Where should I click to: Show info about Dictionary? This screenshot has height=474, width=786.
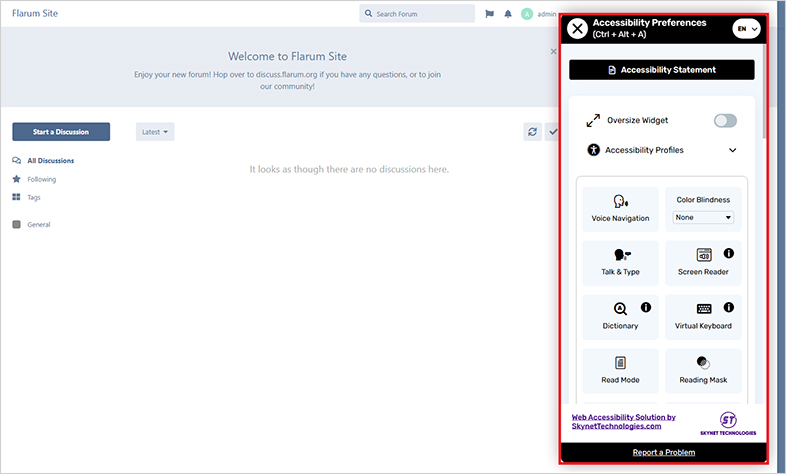pyautogui.click(x=646, y=307)
